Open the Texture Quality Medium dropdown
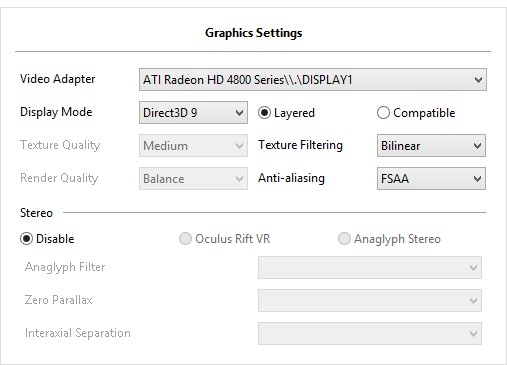Viewport: 507px width, 365px height. 193,146
